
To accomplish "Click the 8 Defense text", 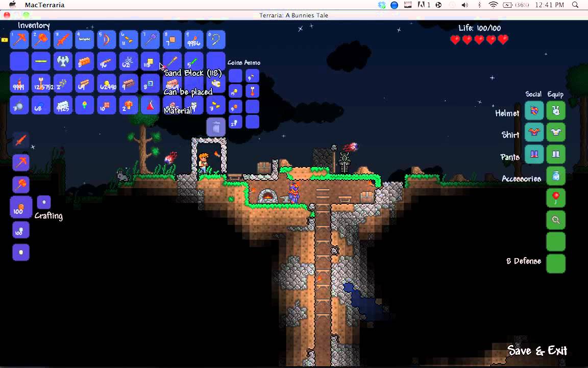I will (524, 261).
